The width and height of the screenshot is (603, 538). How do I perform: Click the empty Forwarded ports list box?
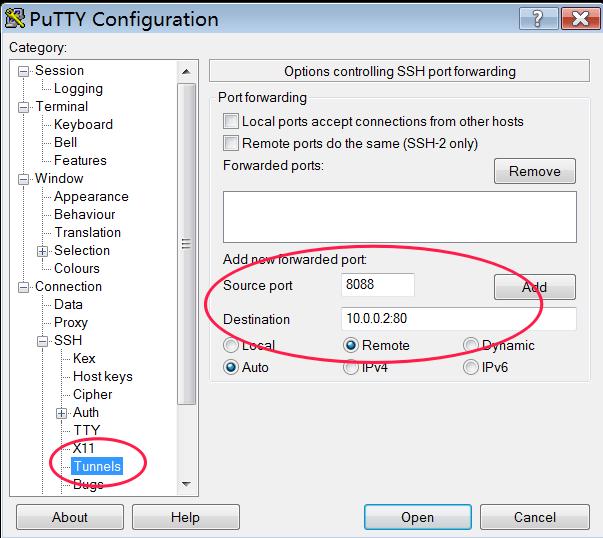coord(400,217)
